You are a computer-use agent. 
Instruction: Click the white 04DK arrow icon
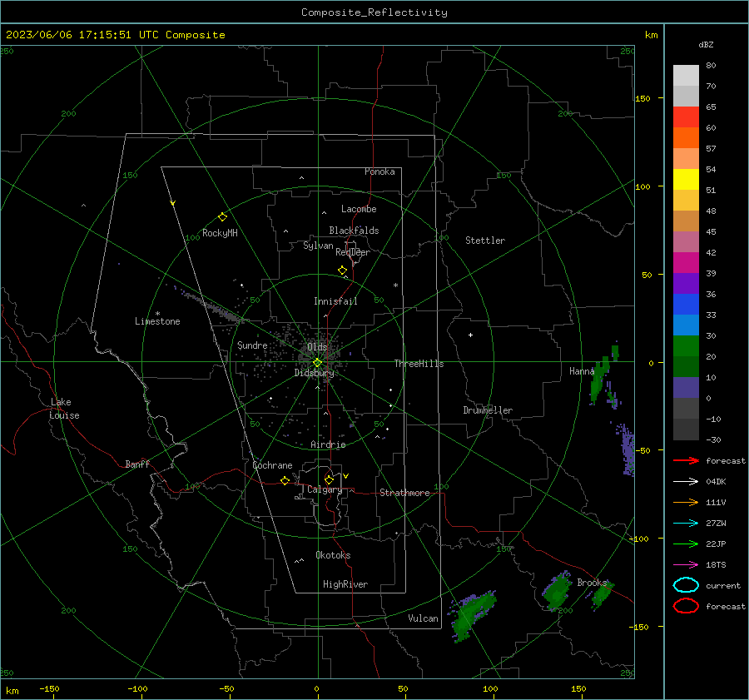coord(686,481)
